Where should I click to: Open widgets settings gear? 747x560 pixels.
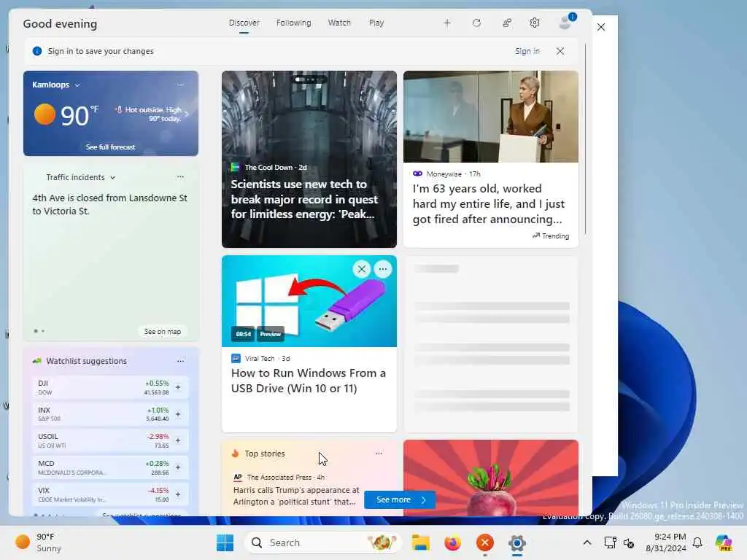535,23
